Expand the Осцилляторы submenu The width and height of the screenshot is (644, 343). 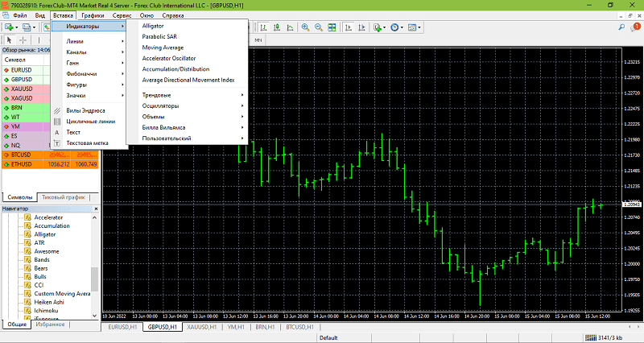[188, 106]
